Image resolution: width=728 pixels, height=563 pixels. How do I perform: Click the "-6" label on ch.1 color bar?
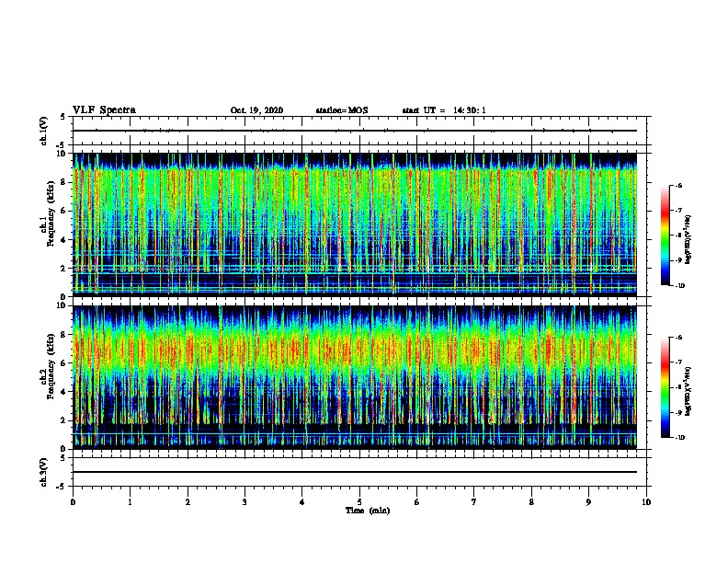click(x=678, y=185)
